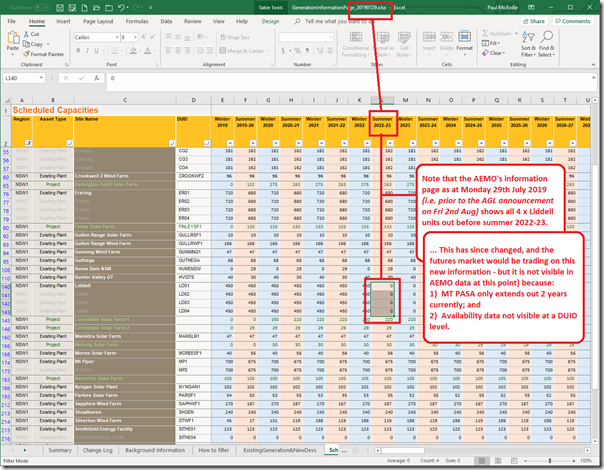Viewport: 604px width, 470px height.
Task: Click the Tell me what you want search box
Action: pos(334,21)
